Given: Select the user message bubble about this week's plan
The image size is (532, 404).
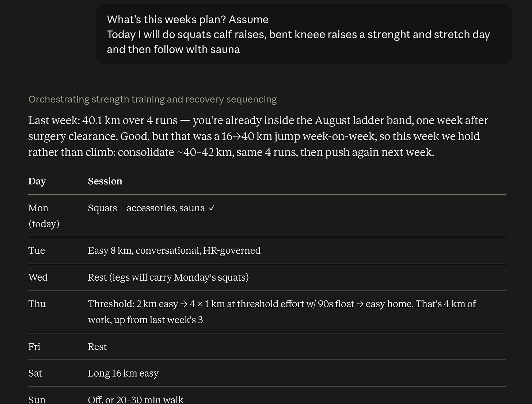Looking at the screenshot, I should pos(304,34).
